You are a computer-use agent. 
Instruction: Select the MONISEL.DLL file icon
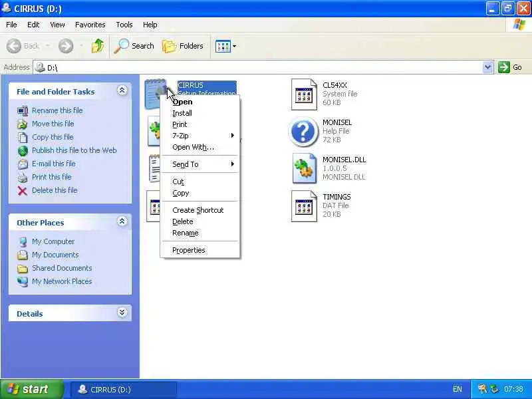tap(305, 168)
